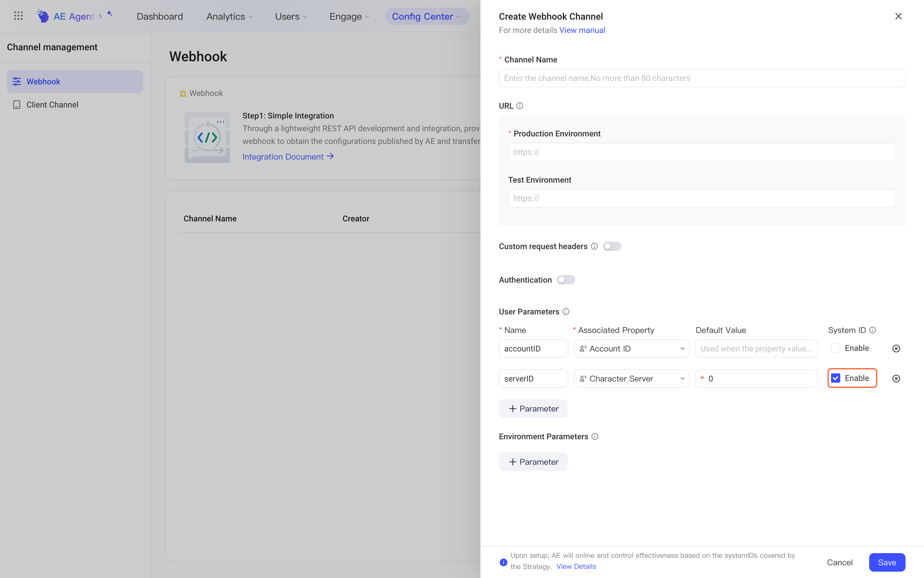Focus the Production Environment URL field
The height and width of the screenshot is (578, 924).
coord(702,152)
